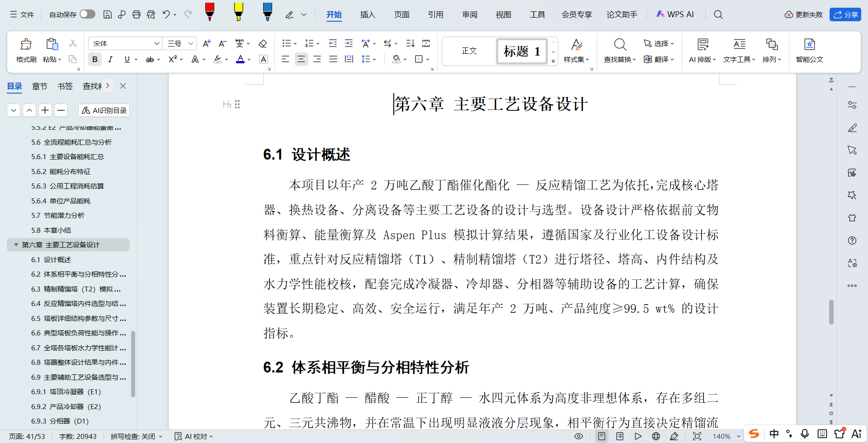
Task: Apply the 标题 1 style
Action: 522,51
